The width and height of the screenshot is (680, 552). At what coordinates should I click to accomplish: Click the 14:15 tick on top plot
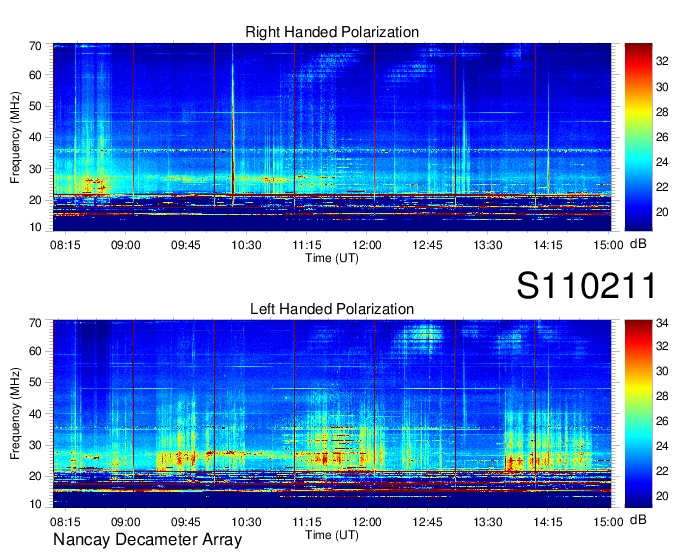pyautogui.click(x=548, y=245)
